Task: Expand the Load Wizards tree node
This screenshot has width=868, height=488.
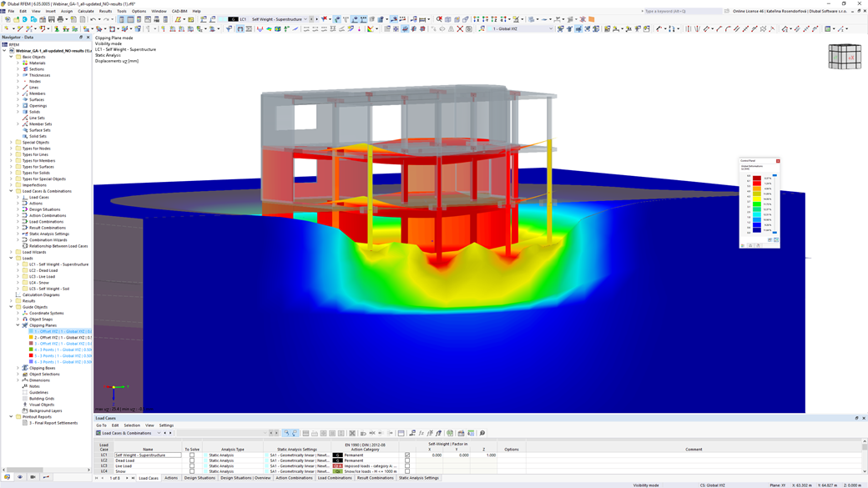Action: coord(10,251)
